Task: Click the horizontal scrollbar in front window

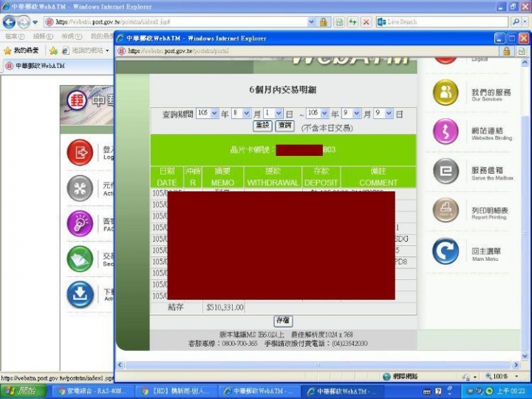Action: pyautogui.click(x=317, y=365)
